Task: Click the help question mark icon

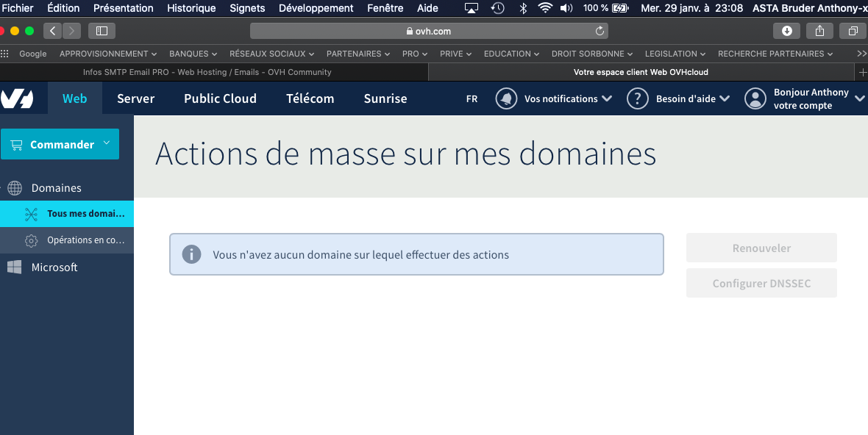Action: pyautogui.click(x=637, y=98)
